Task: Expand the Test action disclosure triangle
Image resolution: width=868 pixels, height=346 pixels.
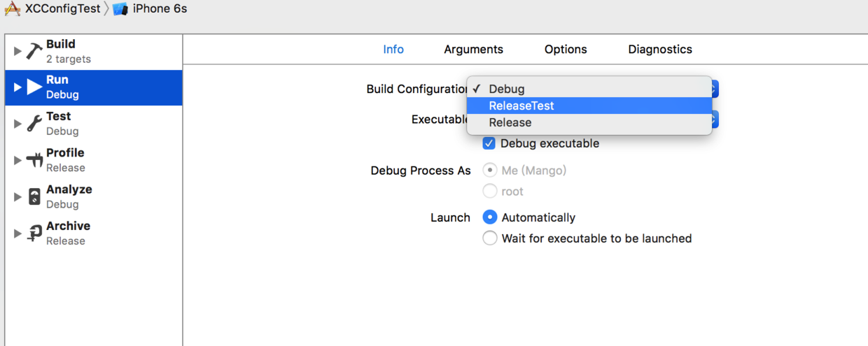Action: point(17,124)
